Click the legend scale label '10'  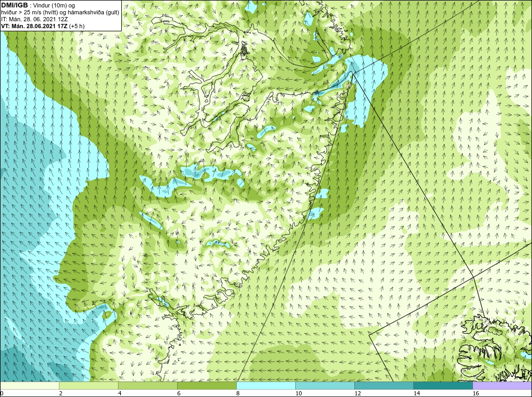[298, 393]
